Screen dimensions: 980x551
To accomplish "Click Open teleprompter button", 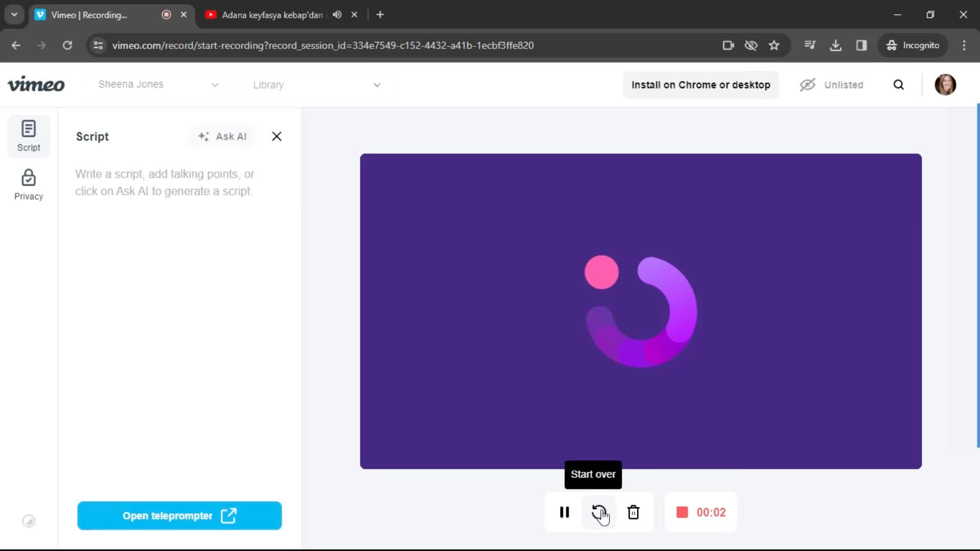I will [x=179, y=516].
